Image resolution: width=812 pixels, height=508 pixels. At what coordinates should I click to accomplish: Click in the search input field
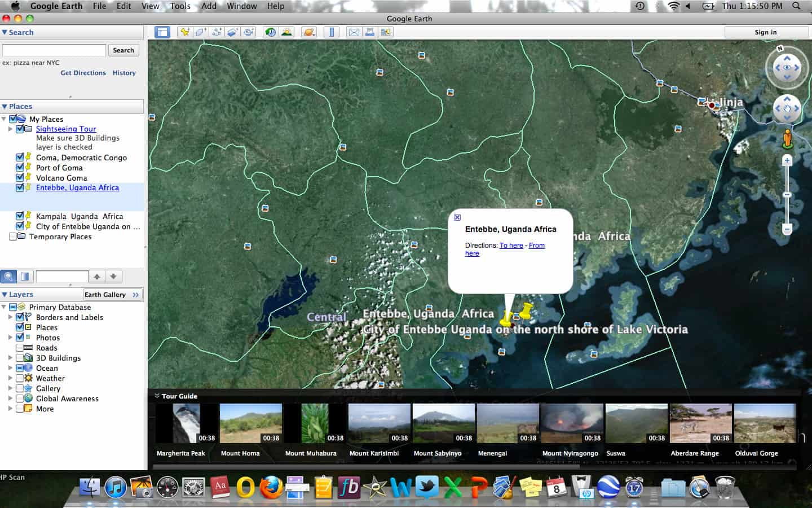click(54, 50)
